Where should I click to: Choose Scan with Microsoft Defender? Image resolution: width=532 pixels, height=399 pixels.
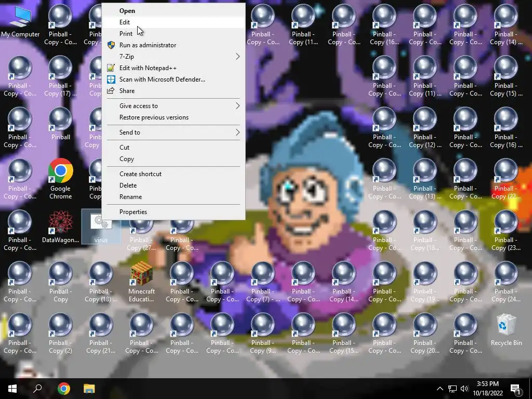tap(174, 79)
